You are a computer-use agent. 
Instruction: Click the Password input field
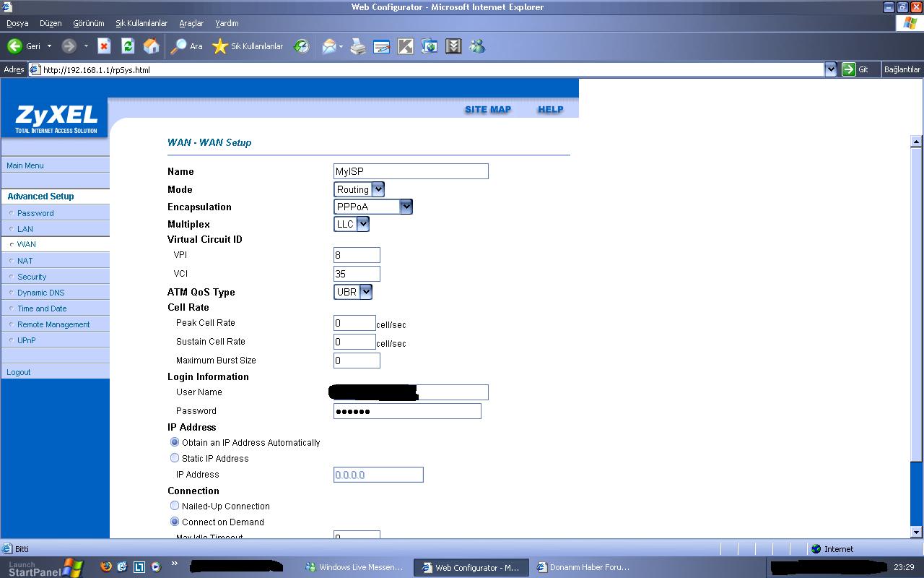point(407,411)
